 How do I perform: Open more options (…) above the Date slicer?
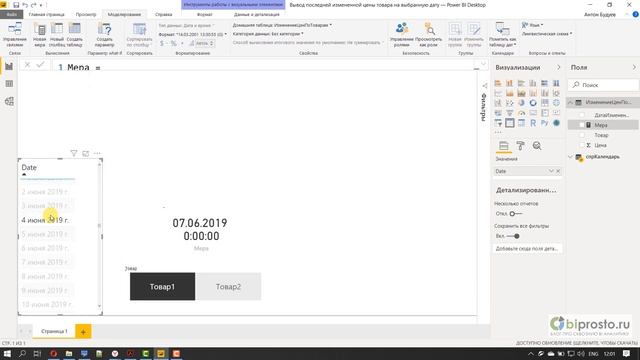(x=97, y=153)
